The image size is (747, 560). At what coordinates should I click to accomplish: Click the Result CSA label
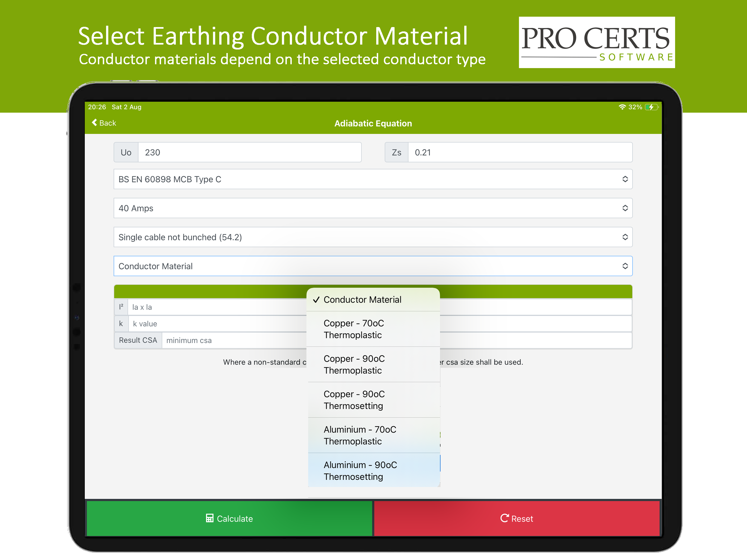point(138,340)
